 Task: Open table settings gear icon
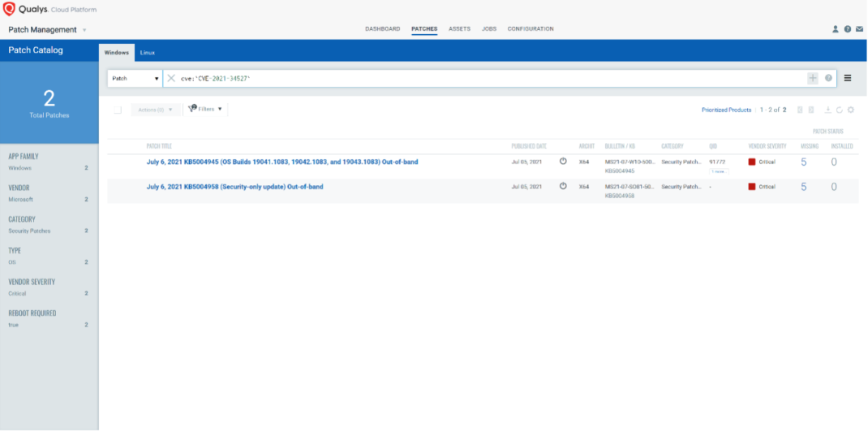click(x=851, y=110)
